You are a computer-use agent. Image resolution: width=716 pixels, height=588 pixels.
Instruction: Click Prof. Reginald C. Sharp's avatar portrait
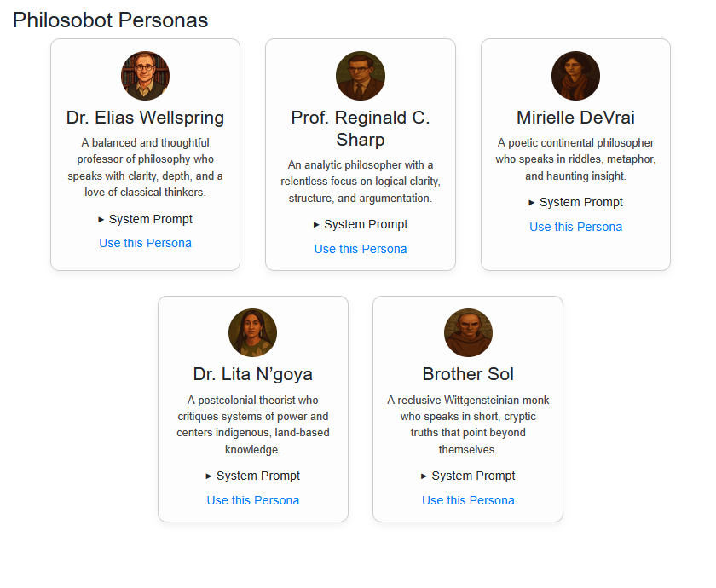tap(361, 76)
